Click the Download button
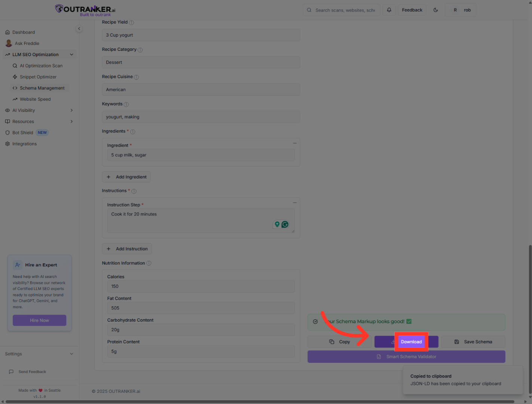532x404 pixels. [x=411, y=342]
